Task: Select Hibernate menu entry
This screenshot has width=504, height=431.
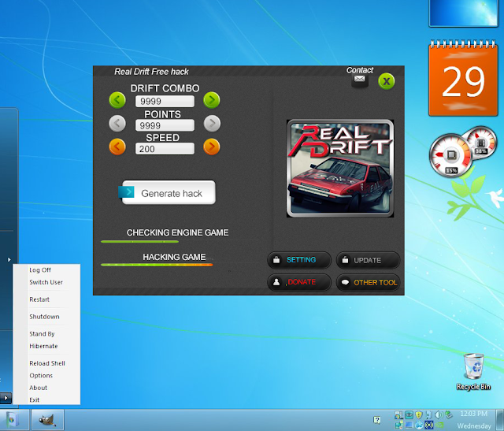Action: click(43, 346)
